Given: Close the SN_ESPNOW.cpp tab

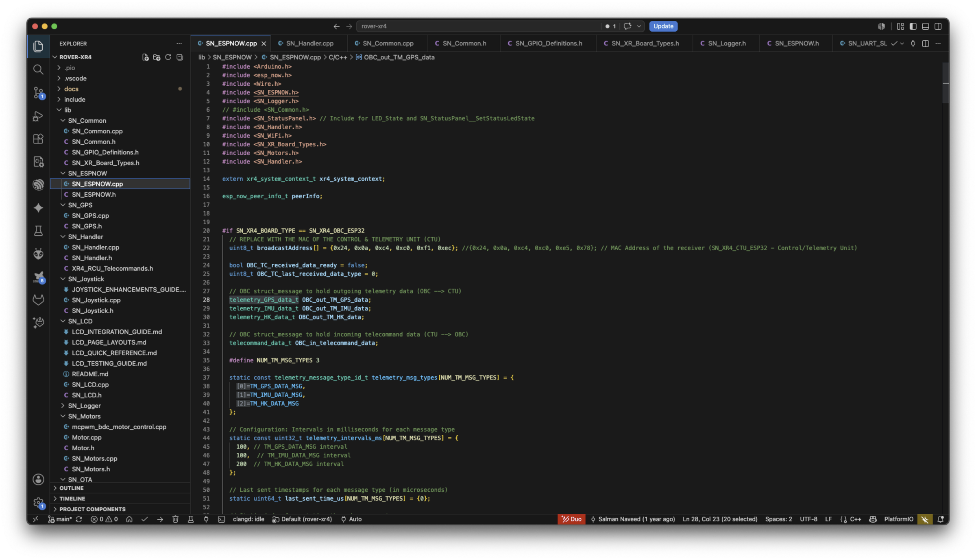Looking at the screenshot, I should 264,43.
